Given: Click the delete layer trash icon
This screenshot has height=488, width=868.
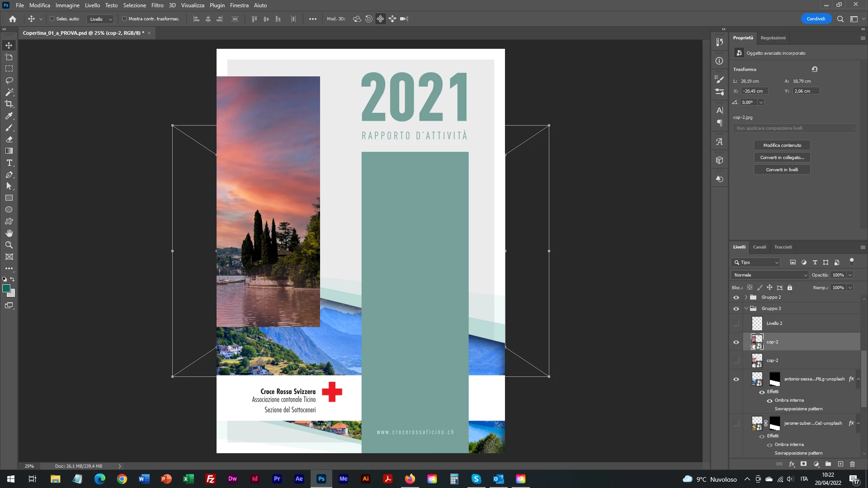Looking at the screenshot, I should [x=852, y=464].
